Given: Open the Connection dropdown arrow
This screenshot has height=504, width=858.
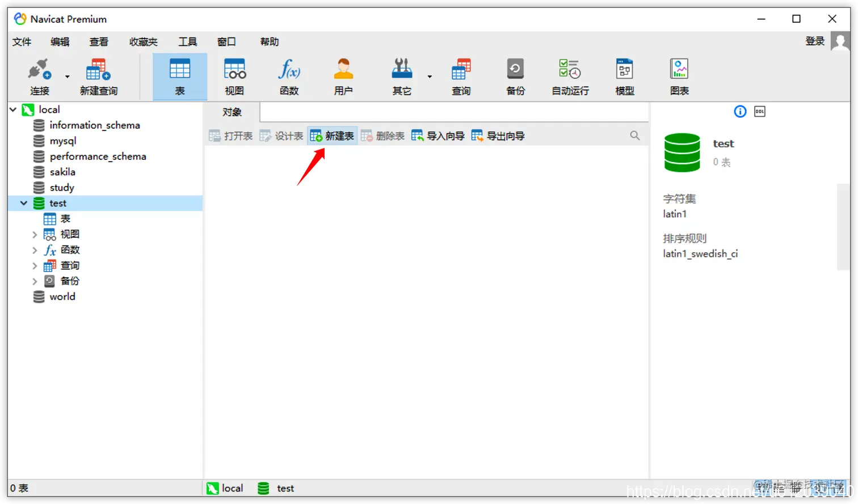Looking at the screenshot, I should (67, 77).
